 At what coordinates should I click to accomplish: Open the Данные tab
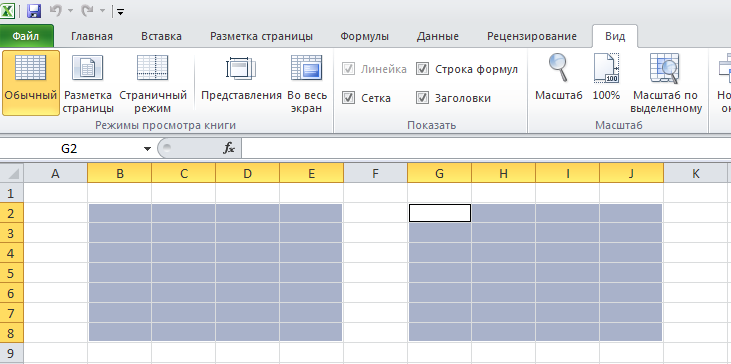click(x=437, y=36)
